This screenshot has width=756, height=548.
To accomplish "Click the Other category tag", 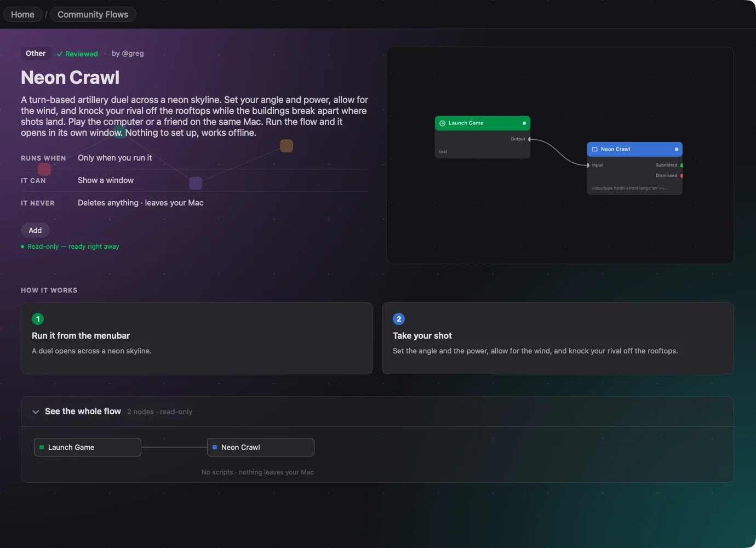I will [36, 53].
